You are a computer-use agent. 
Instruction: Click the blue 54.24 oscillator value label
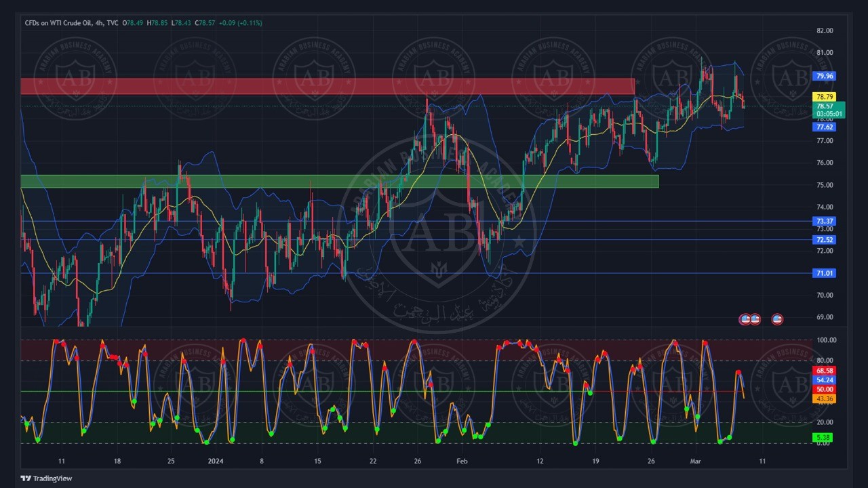coord(825,380)
